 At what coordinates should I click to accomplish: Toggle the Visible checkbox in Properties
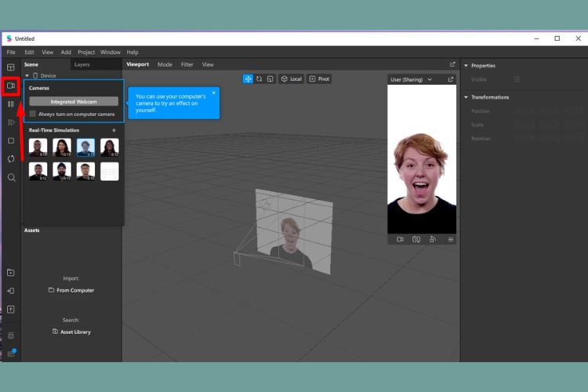[x=517, y=79]
